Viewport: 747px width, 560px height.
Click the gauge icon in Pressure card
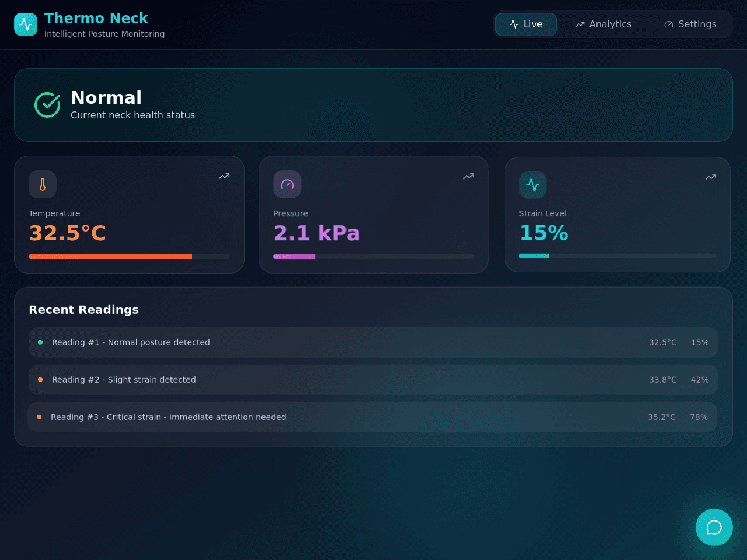pos(287,184)
